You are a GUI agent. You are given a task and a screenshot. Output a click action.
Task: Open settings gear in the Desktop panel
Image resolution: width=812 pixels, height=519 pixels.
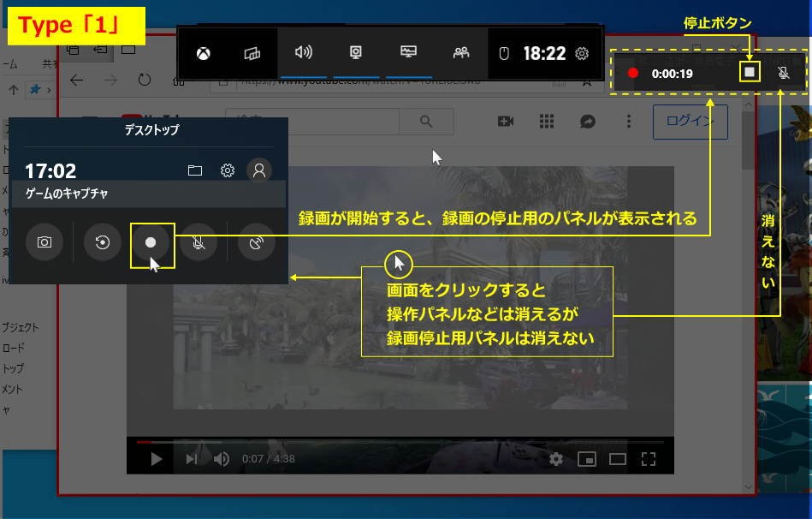(228, 170)
